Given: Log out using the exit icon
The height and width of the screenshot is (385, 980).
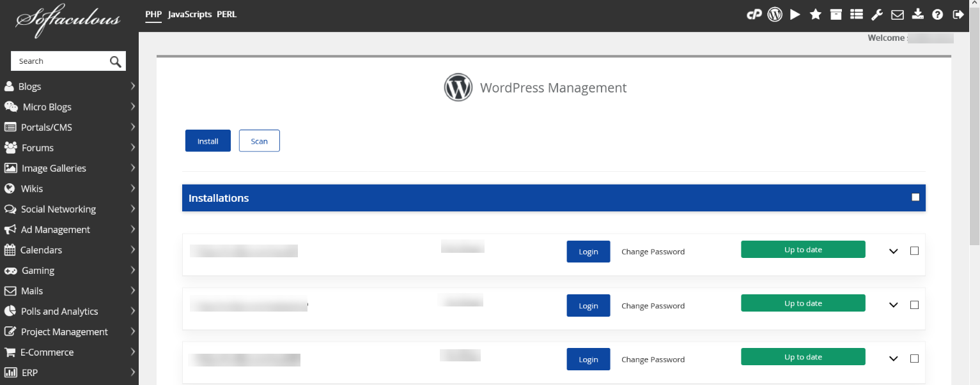Looking at the screenshot, I should click(958, 13).
